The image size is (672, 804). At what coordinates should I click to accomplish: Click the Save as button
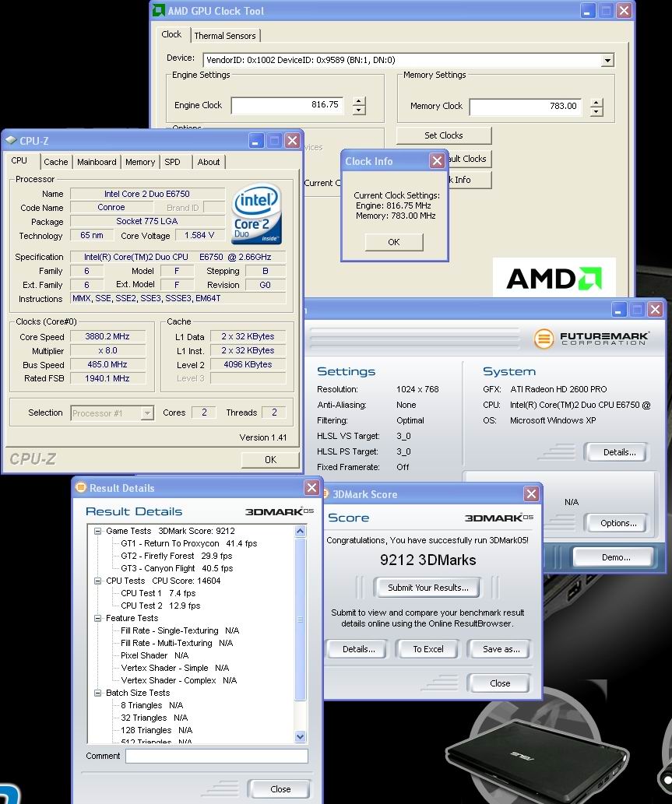[501, 649]
